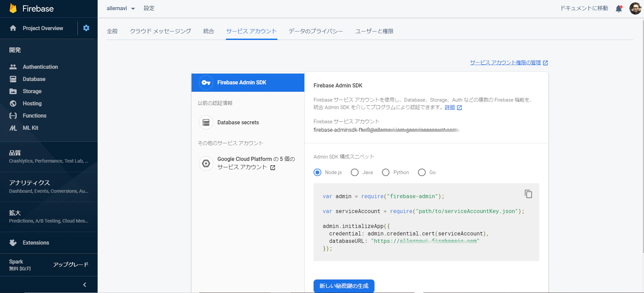Click the Extensions icon in sidebar
Screen dimensions: 644x293
tap(13, 243)
